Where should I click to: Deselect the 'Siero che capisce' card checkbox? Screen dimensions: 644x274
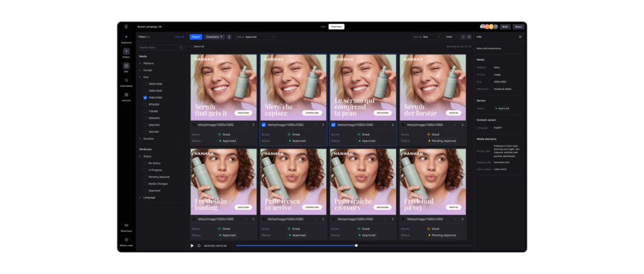264,125
